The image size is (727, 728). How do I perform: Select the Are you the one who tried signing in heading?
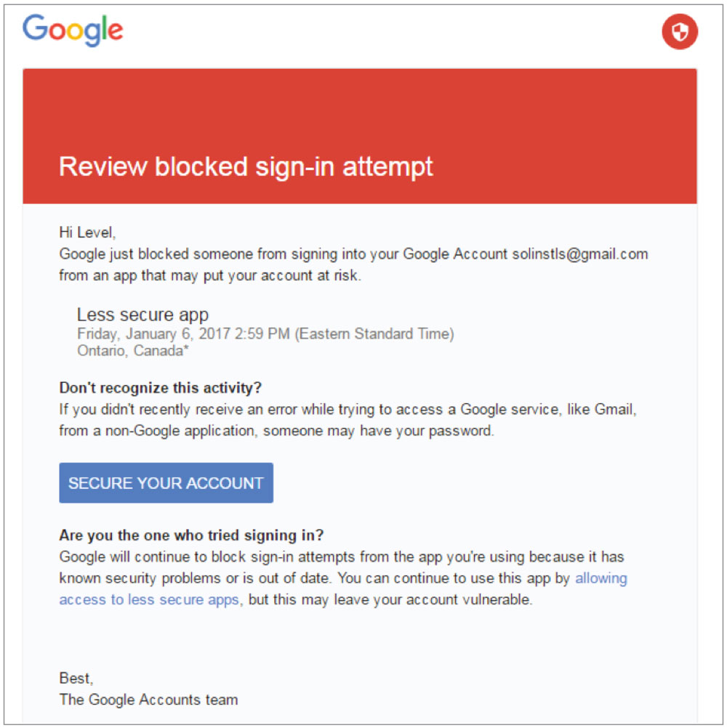click(x=190, y=535)
